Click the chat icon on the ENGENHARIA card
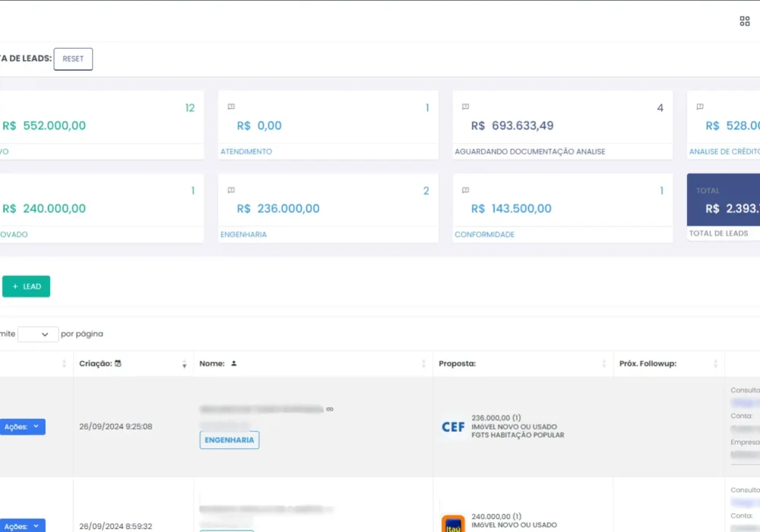This screenshot has height=532, width=760. pyautogui.click(x=231, y=189)
